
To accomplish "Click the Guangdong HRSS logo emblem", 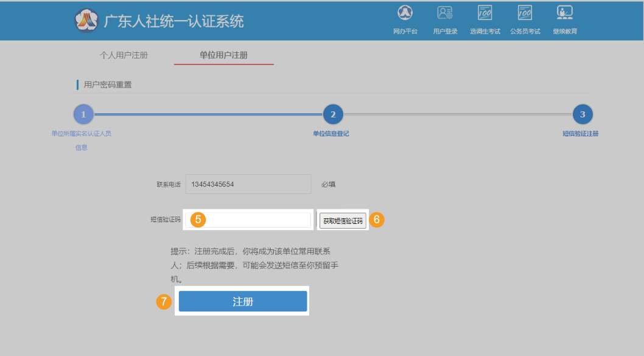I will 86,21.
